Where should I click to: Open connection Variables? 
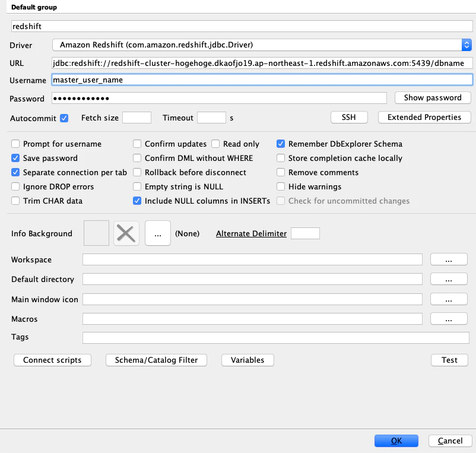tap(247, 360)
